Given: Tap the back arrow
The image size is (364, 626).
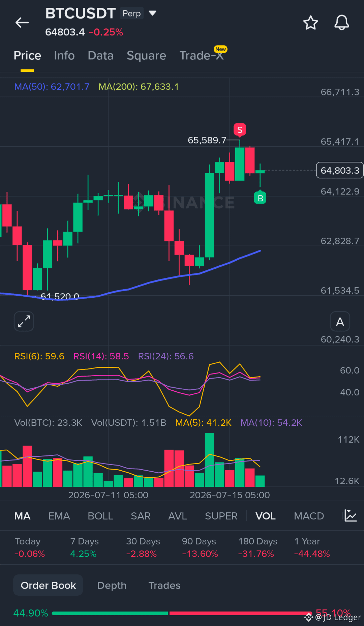Looking at the screenshot, I should pos(22,23).
